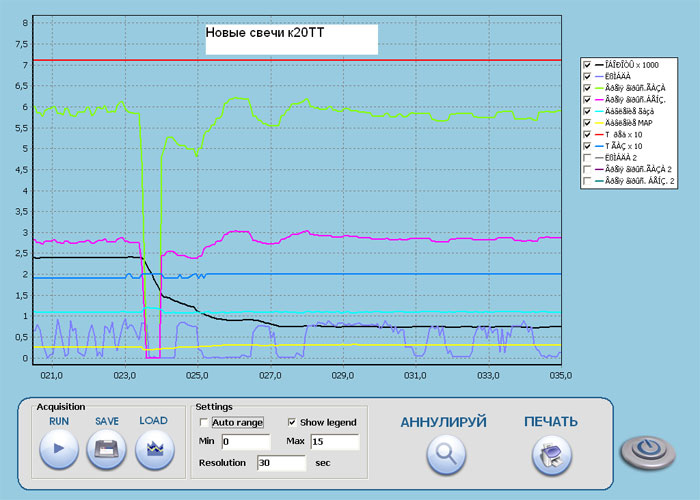Click the x-axis label 025,0
Screen dimensions: 700x500
tap(197, 375)
